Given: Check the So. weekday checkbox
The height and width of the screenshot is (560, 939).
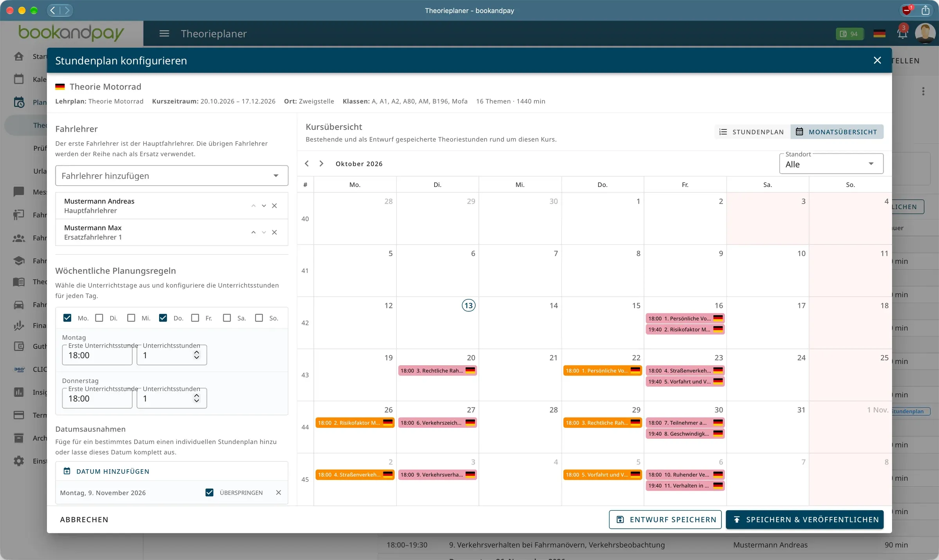Looking at the screenshot, I should [259, 318].
